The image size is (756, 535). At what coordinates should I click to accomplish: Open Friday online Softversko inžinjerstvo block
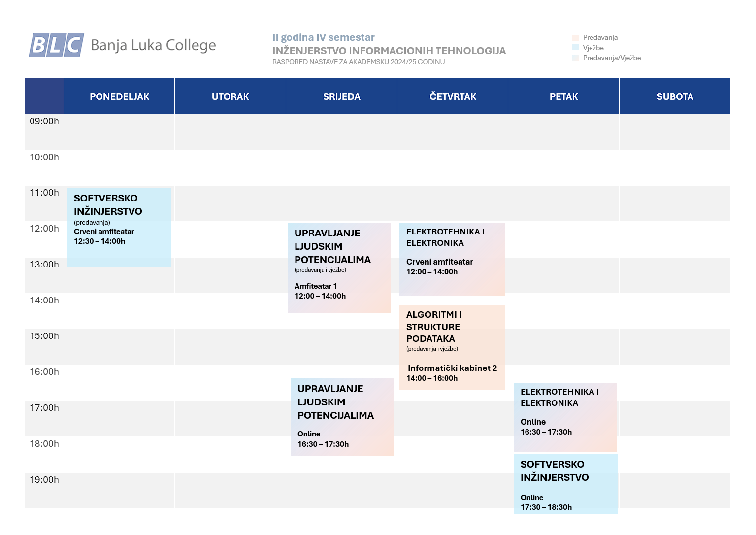(x=565, y=484)
